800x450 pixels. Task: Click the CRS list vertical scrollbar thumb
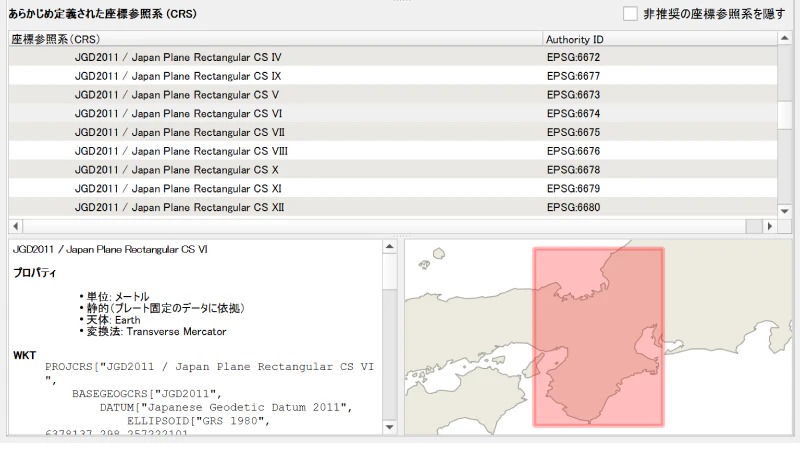(785, 115)
